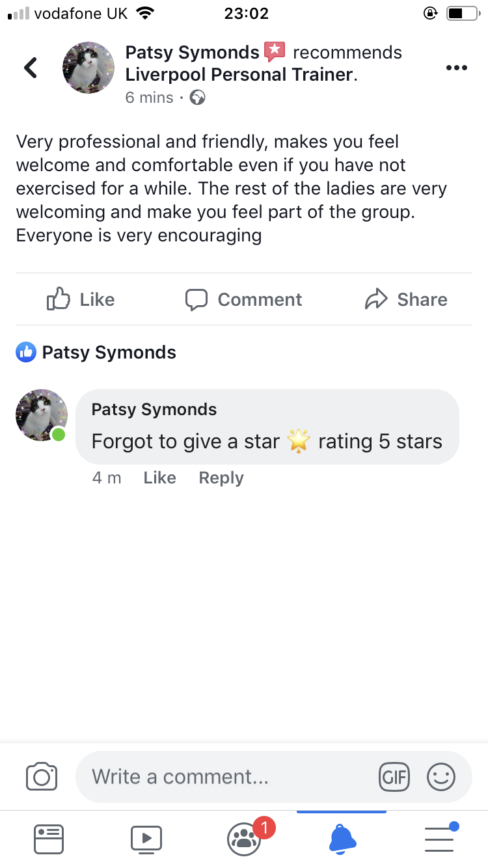Tap the commenter's cat avatar thumbnail
This screenshot has height=868, width=488.
click(41, 415)
